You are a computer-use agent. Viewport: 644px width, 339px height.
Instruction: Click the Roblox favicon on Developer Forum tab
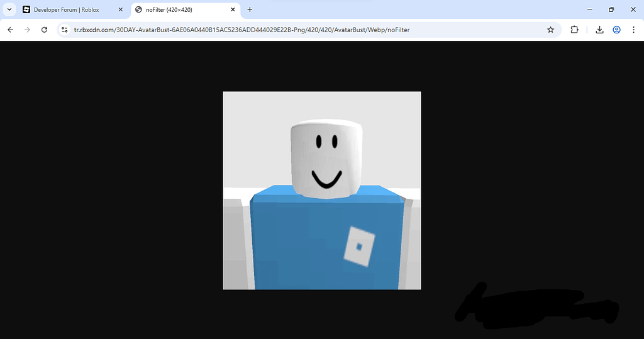26,9
